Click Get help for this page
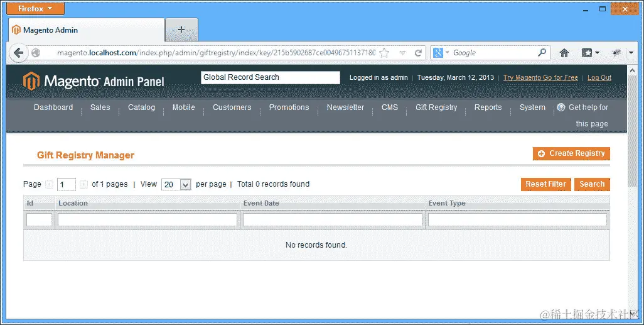644x325 pixels. coord(584,115)
